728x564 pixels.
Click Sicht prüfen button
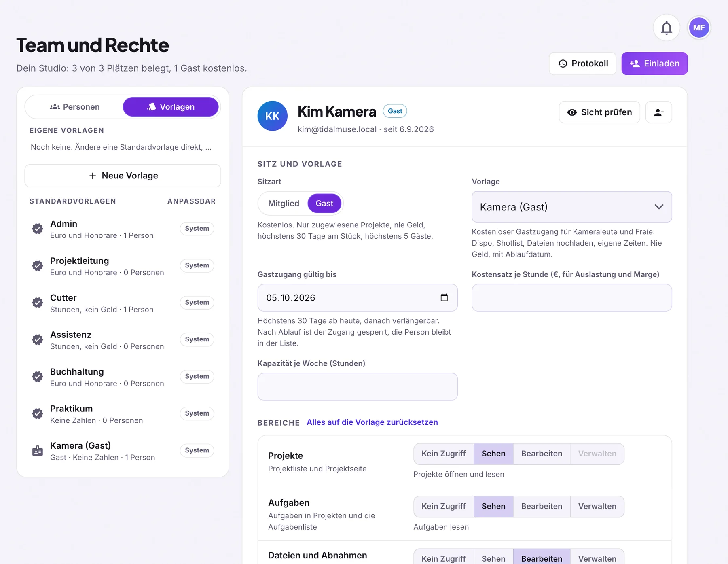599,112
